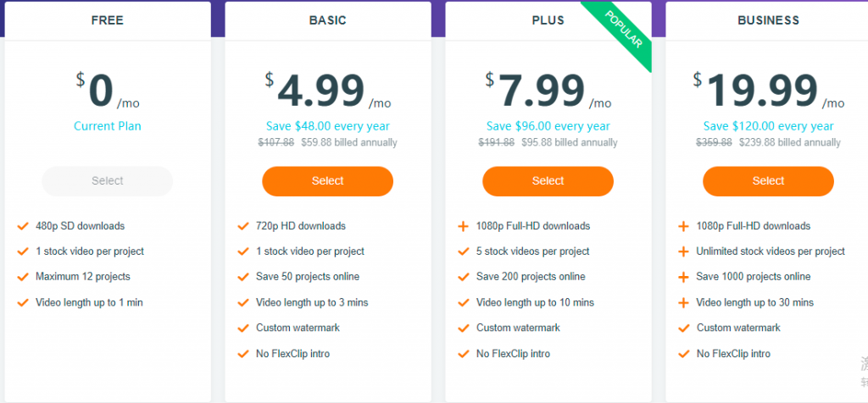Click checkmark beside Basic plan Custom watermark
Viewport: 868px width, 403px height.
click(243, 328)
